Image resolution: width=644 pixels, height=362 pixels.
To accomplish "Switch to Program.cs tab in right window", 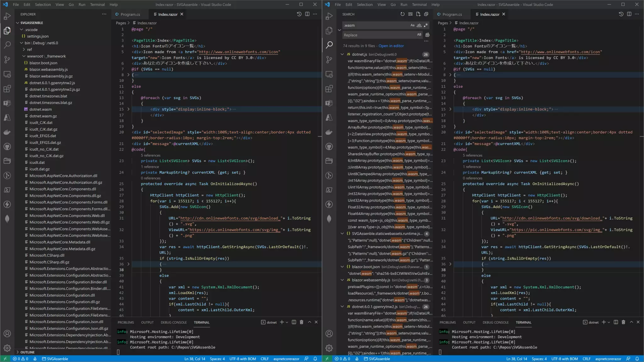I will click(x=452, y=14).
